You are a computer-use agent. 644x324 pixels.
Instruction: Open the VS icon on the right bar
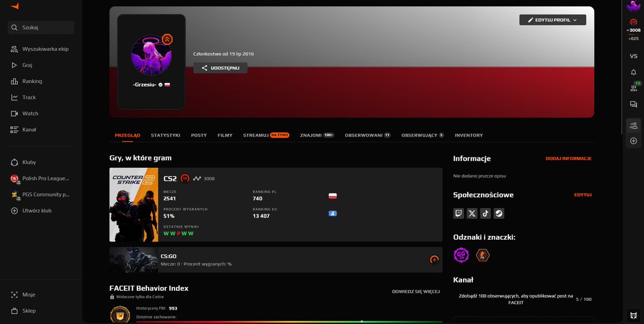[633, 56]
